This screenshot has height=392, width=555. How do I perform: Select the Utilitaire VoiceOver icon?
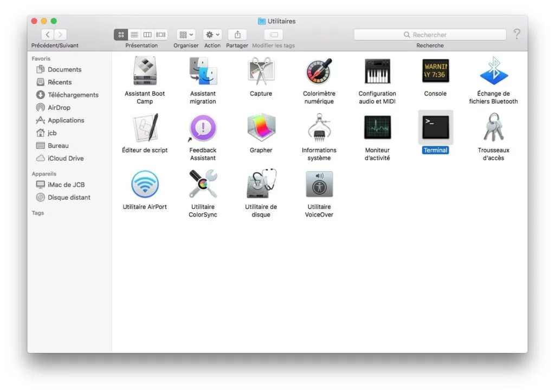point(319,184)
